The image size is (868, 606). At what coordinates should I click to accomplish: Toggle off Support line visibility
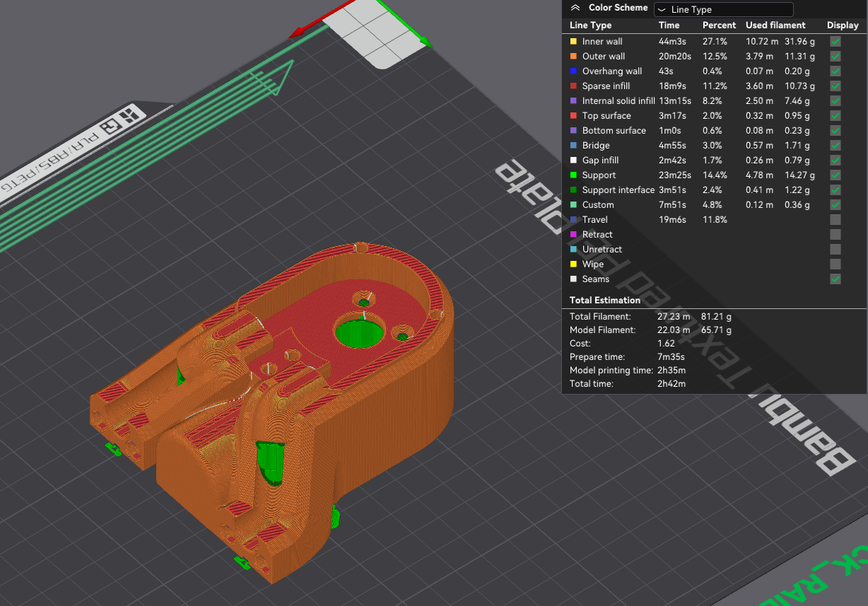[x=835, y=175]
